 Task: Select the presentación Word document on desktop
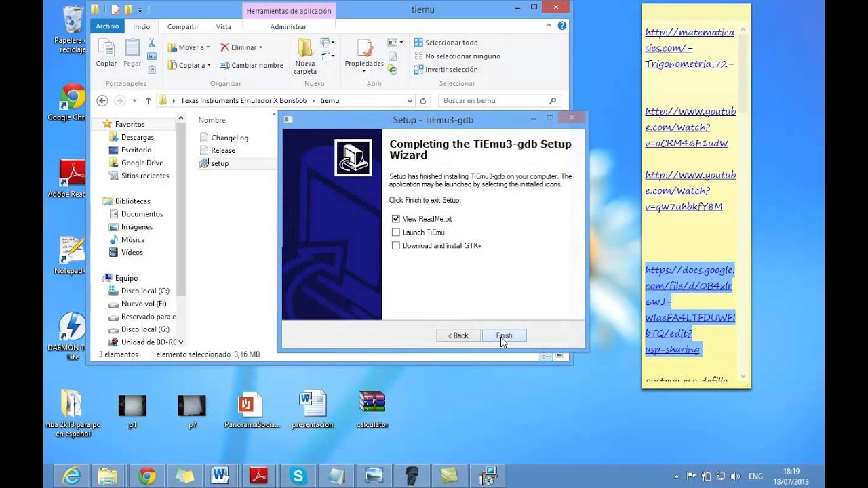[x=313, y=409]
